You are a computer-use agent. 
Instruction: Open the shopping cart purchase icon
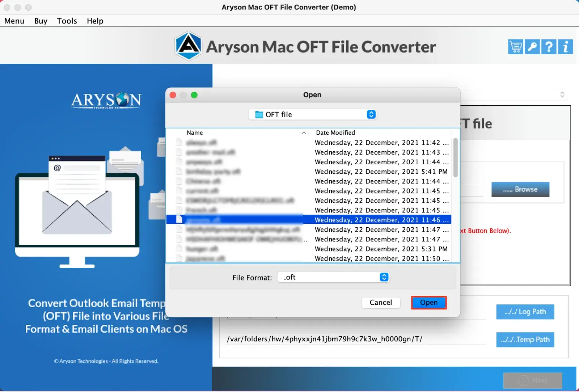pyautogui.click(x=515, y=47)
